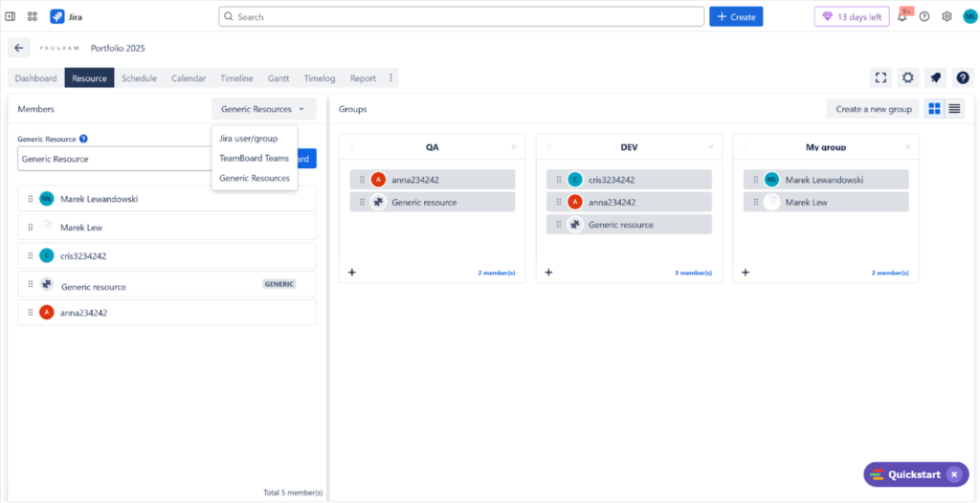Click the rocket icon in toolbar

[x=935, y=78]
